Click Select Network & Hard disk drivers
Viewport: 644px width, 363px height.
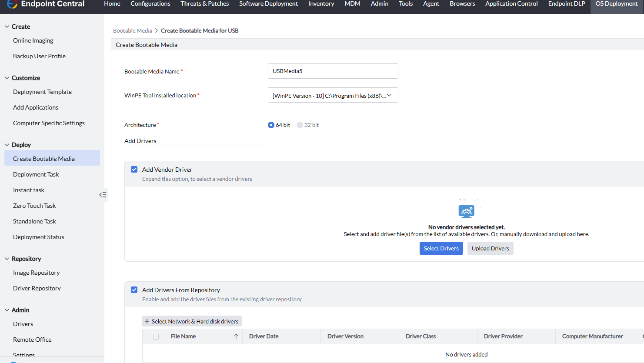pos(192,321)
